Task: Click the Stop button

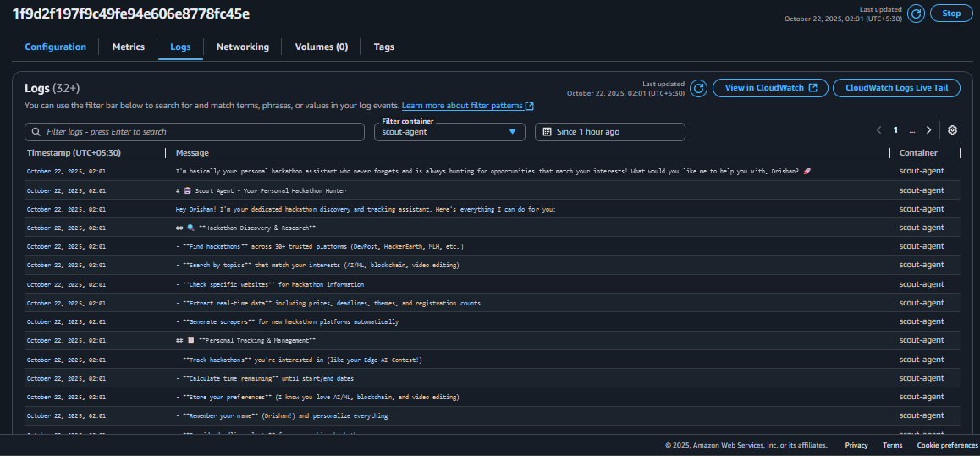Action: point(951,14)
